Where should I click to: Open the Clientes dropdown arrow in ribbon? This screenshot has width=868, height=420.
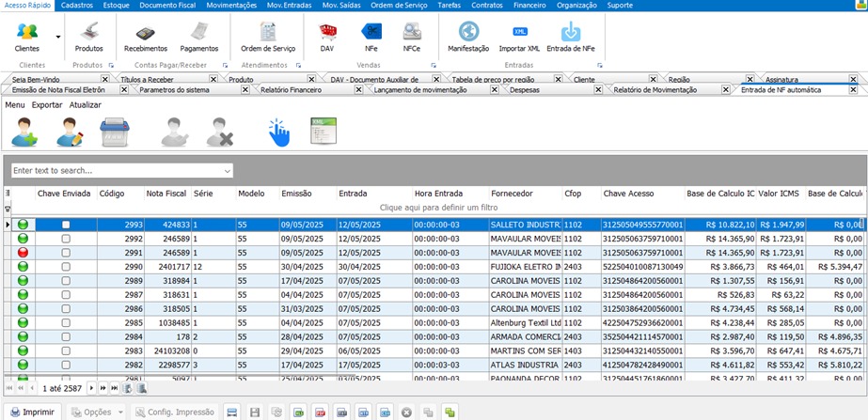point(57,37)
